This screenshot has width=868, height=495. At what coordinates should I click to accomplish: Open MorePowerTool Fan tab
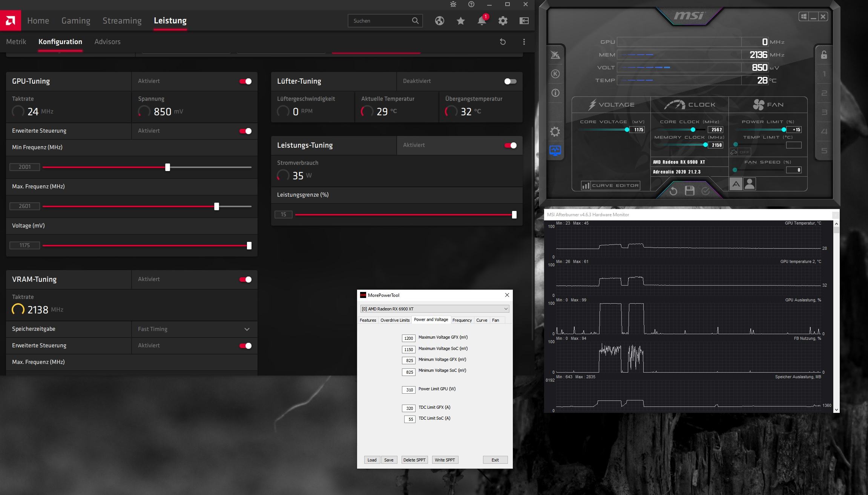tap(495, 320)
